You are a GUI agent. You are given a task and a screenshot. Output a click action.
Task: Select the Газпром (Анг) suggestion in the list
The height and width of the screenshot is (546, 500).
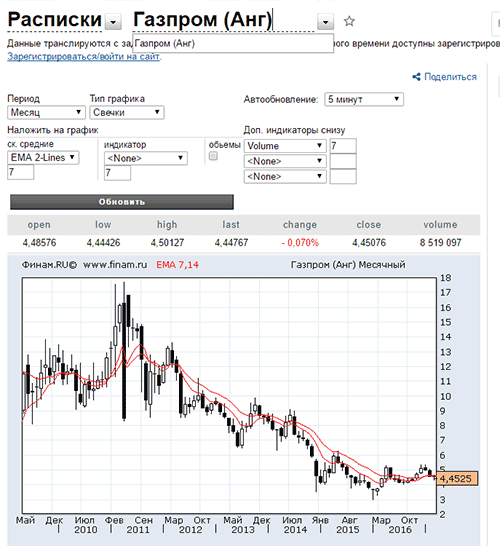pyautogui.click(x=233, y=44)
